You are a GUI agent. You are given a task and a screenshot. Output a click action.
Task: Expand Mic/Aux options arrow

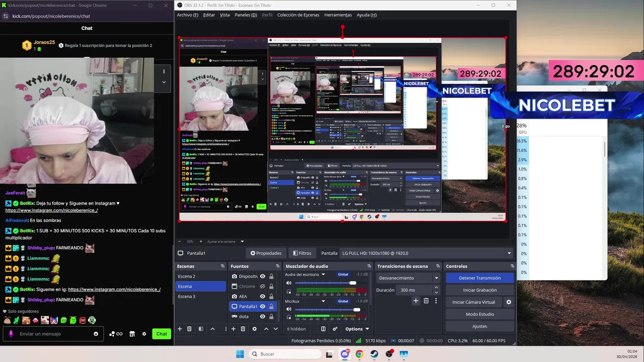coord(324,301)
